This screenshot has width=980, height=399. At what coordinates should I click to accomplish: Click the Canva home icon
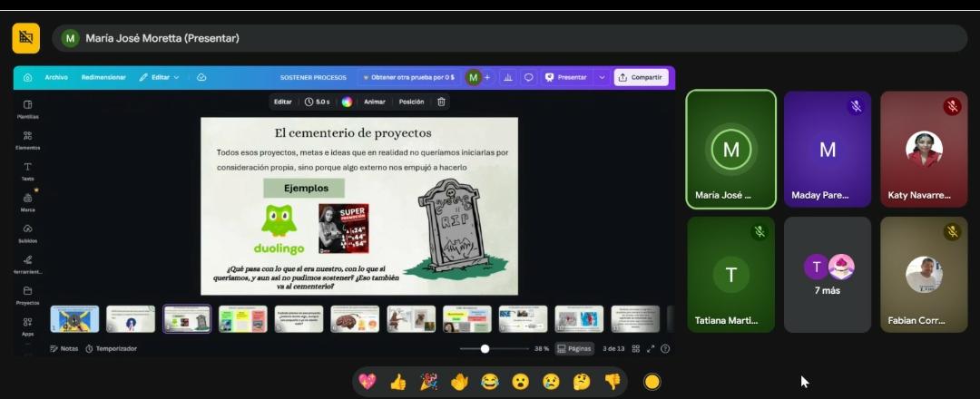[27, 77]
